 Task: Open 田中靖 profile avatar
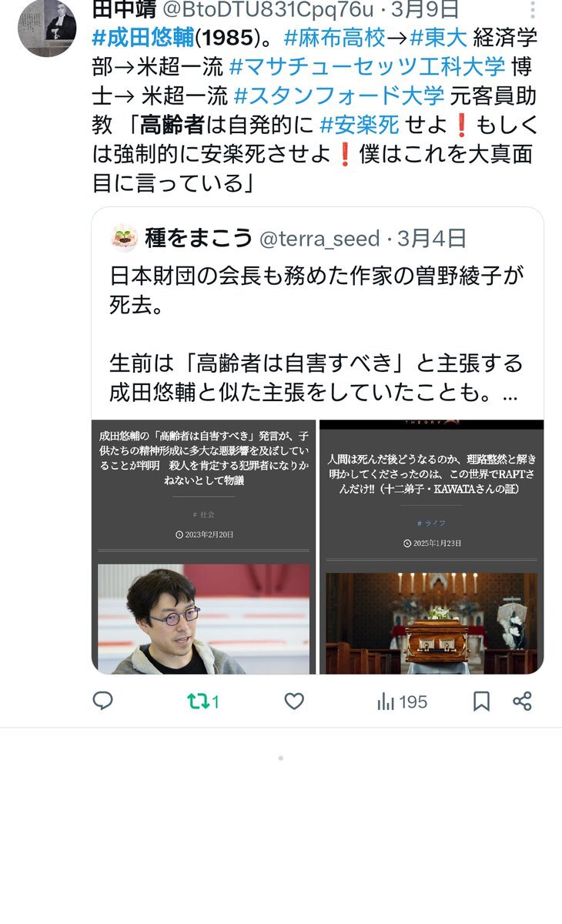47,28
